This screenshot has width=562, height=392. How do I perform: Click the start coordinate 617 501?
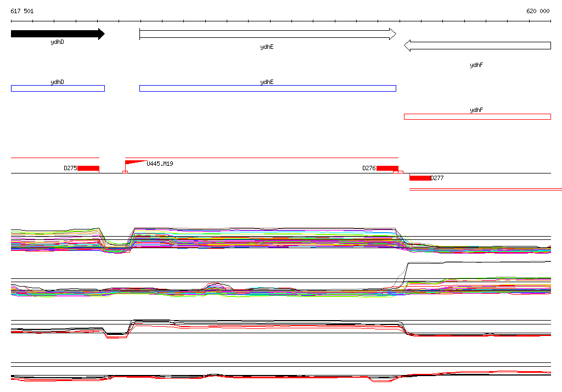click(22, 11)
